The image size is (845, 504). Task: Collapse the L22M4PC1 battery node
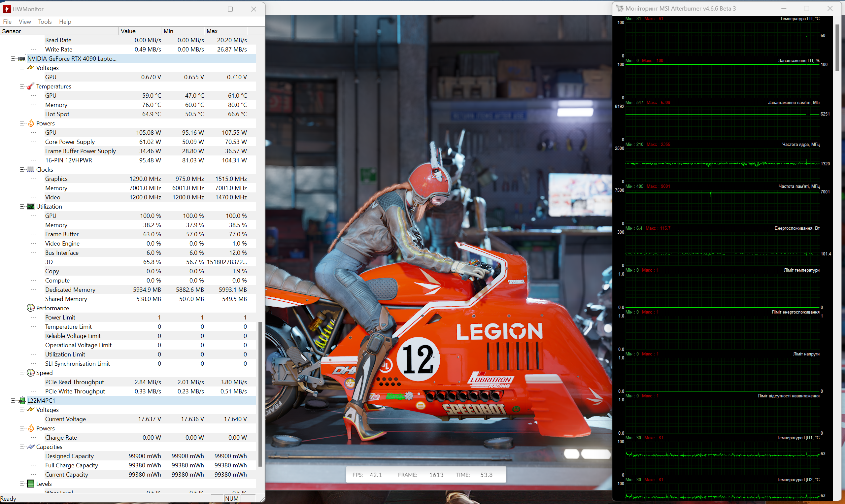tap(13, 400)
